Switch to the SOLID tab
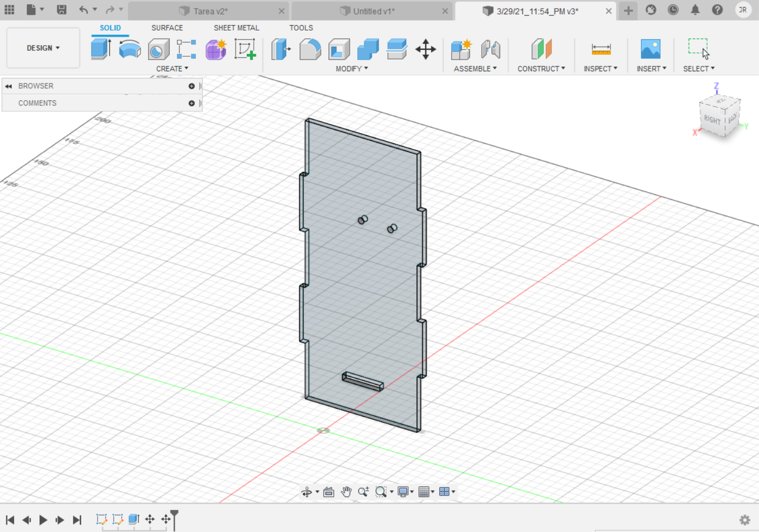This screenshot has width=759, height=532. [110, 28]
